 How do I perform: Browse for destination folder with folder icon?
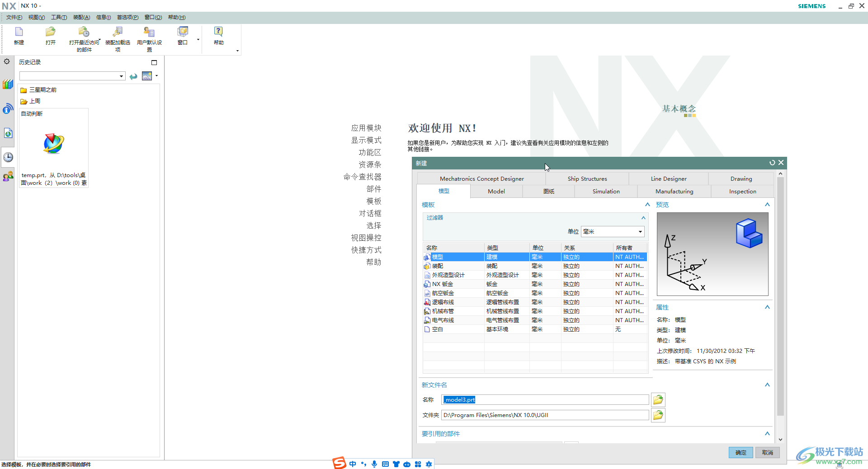(658, 415)
